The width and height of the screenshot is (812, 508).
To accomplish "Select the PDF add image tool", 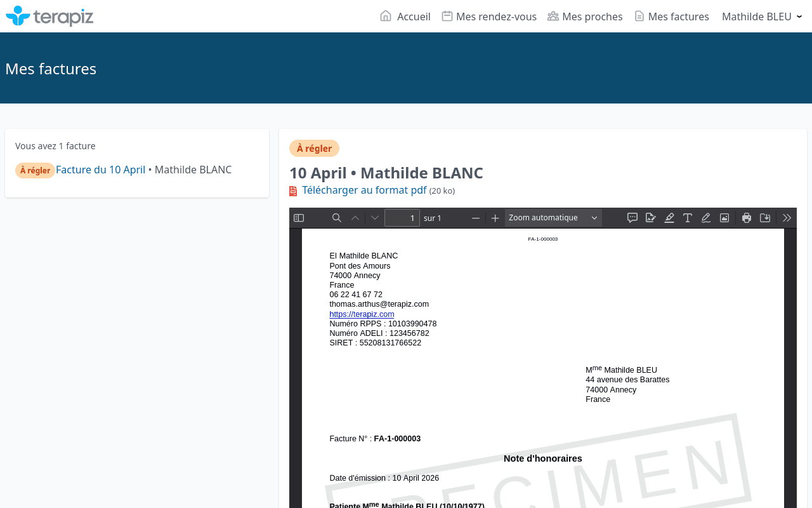I will coord(724,218).
